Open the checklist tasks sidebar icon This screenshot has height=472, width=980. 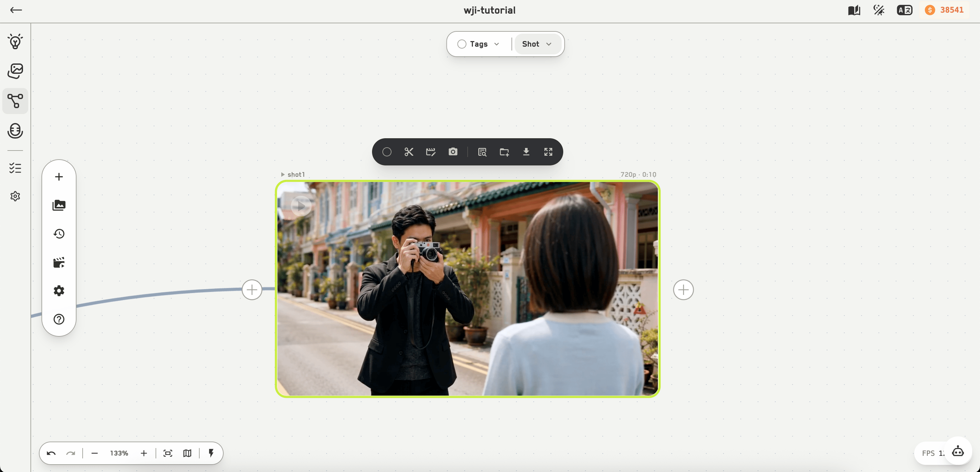pos(15,168)
